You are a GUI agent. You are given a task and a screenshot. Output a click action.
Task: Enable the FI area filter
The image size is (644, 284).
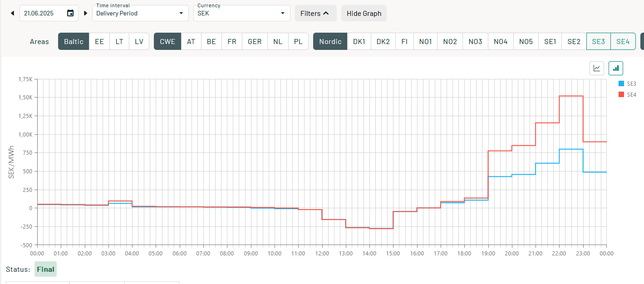pyautogui.click(x=404, y=41)
